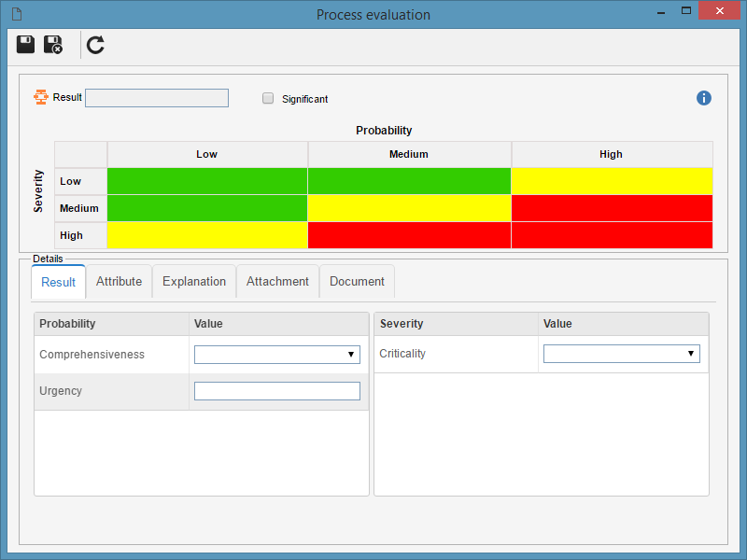
Task: Go to the Attachment tab
Action: 277,282
